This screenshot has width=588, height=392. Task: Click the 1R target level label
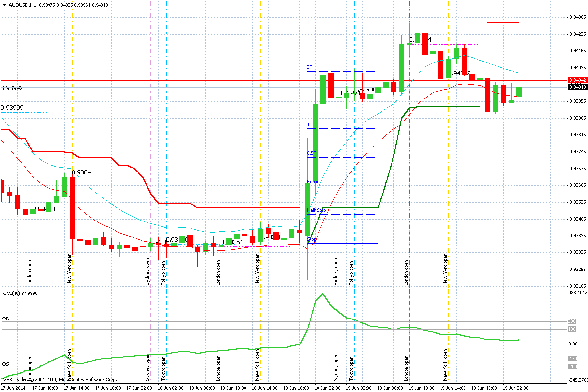tap(310, 124)
